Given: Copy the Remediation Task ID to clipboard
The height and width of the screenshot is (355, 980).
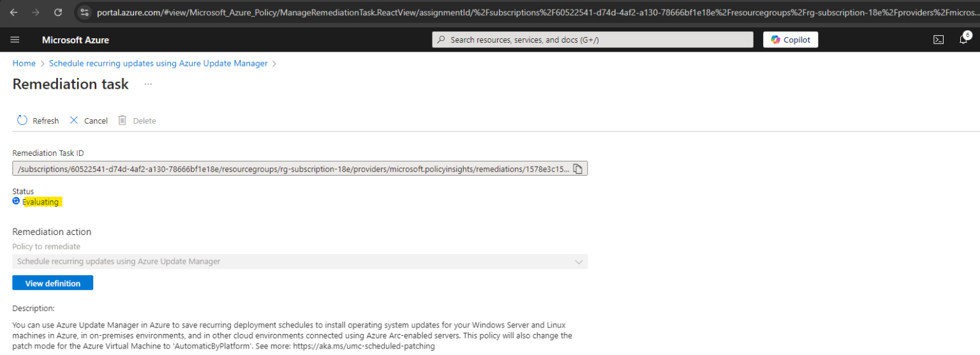Looking at the screenshot, I should point(577,169).
